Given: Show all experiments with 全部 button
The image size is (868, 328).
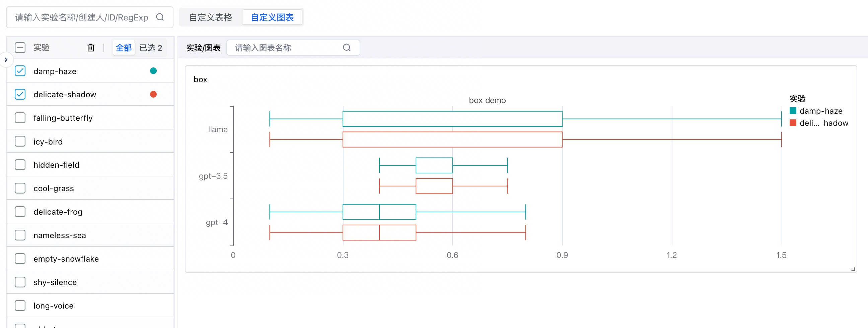Looking at the screenshot, I should (124, 48).
